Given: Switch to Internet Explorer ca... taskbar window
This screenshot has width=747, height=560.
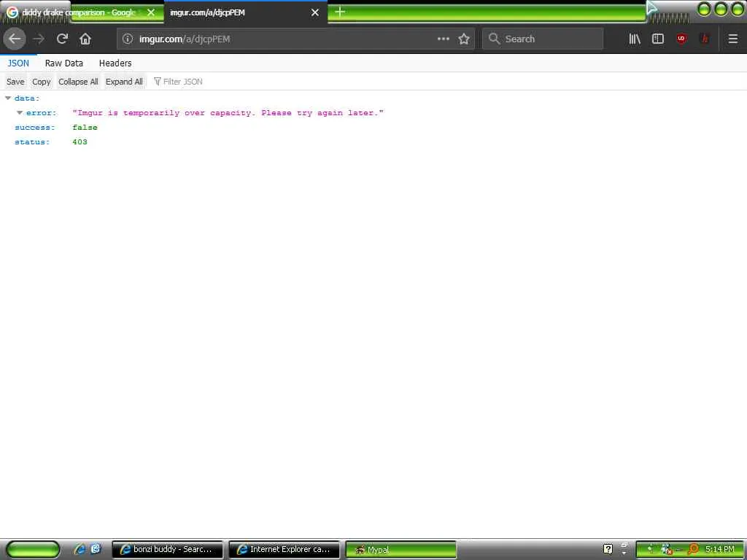Looking at the screenshot, I should 285,549.
